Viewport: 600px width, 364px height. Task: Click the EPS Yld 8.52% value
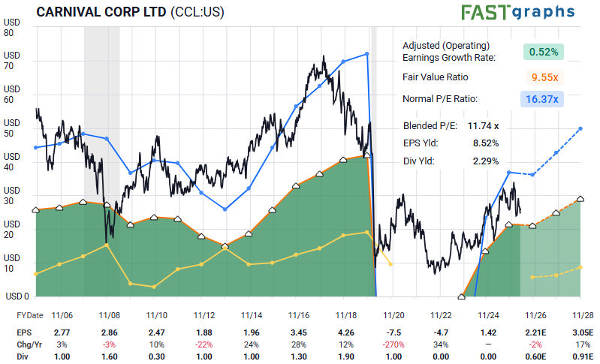[486, 143]
